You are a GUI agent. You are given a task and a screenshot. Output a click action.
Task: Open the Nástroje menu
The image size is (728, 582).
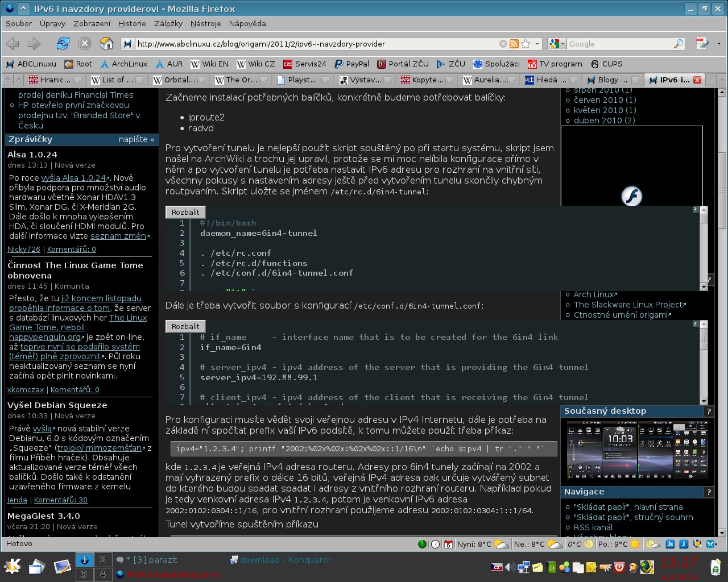[206, 24]
